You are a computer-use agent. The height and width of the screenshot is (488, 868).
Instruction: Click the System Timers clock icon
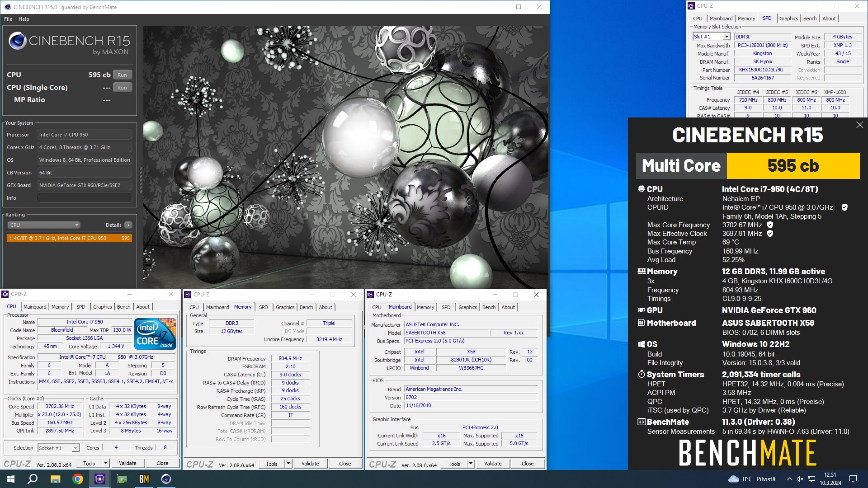pyautogui.click(x=641, y=374)
